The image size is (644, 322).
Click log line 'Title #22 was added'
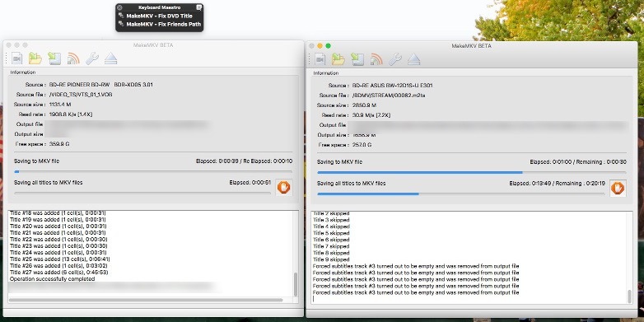click(x=58, y=240)
